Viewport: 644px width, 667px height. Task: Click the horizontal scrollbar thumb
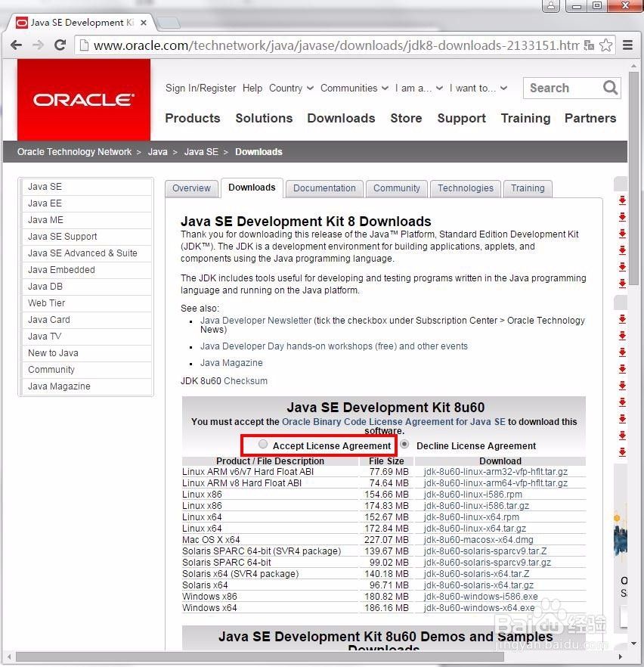[259, 656]
